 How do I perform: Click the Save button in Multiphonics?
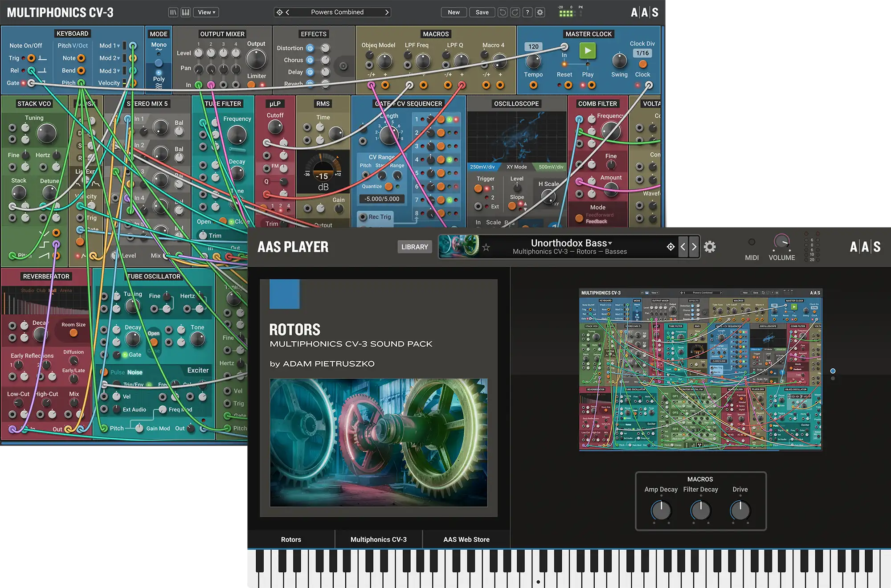[482, 12]
